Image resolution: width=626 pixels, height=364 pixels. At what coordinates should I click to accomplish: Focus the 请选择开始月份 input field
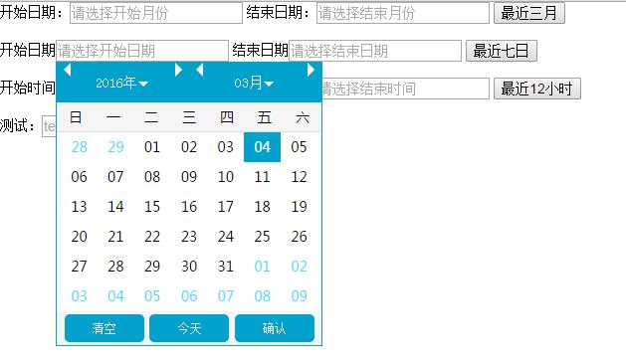click(156, 13)
